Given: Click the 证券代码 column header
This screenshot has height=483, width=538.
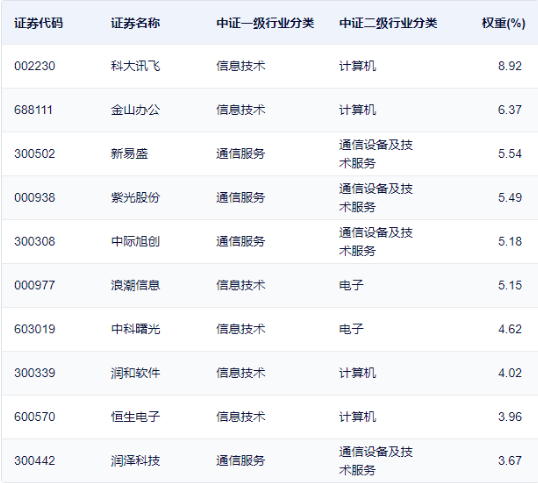Looking at the screenshot, I should click(38, 23).
